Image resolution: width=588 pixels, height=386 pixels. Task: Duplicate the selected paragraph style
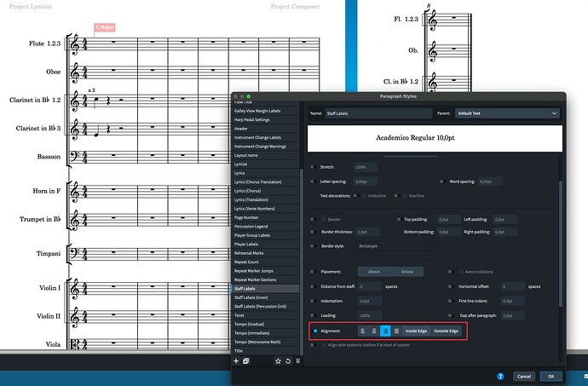pos(246,361)
